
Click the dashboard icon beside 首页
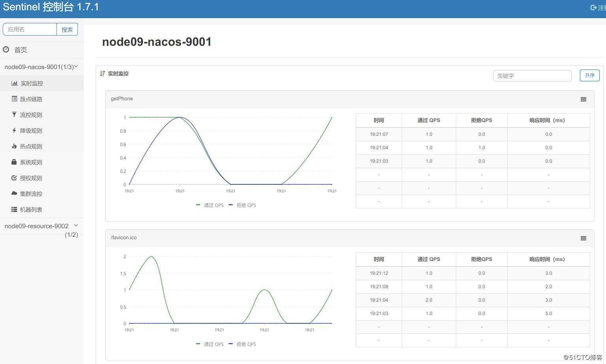(x=6, y=49)
